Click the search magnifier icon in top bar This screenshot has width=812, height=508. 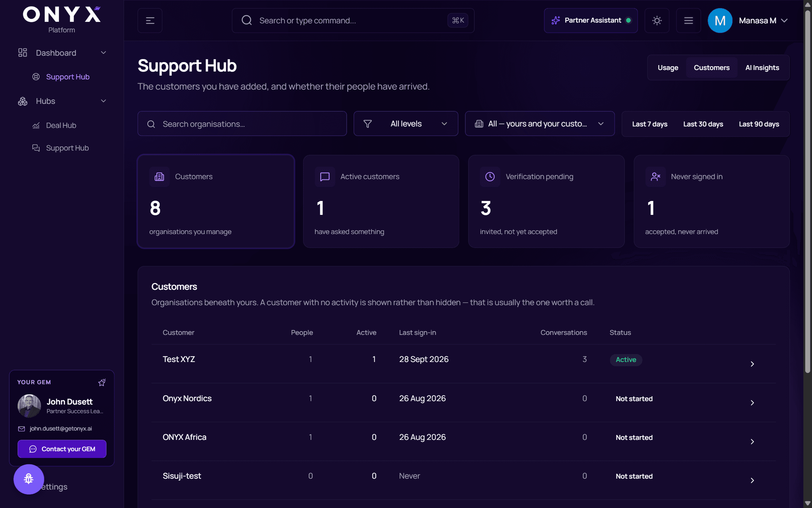247,20
